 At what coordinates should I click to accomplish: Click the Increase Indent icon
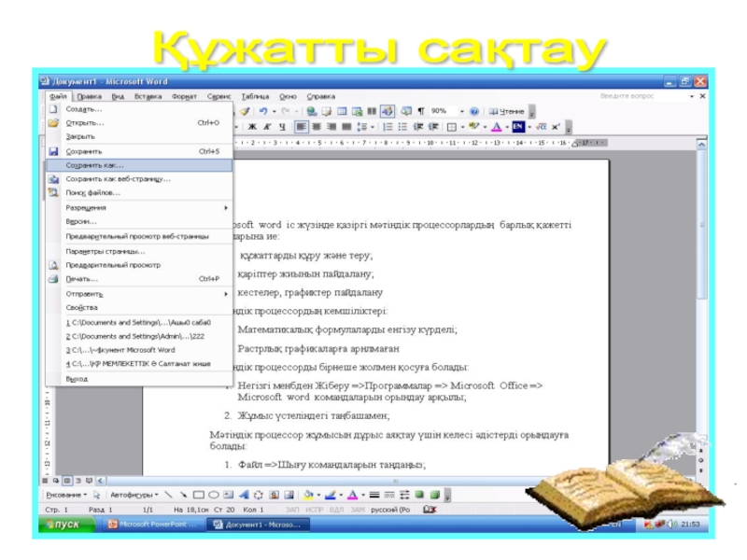433,127
